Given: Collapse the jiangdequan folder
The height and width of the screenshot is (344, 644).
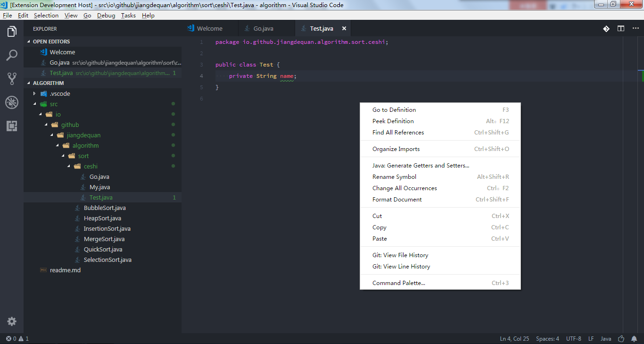Looking at the screenshot, I should coord(51,135).
